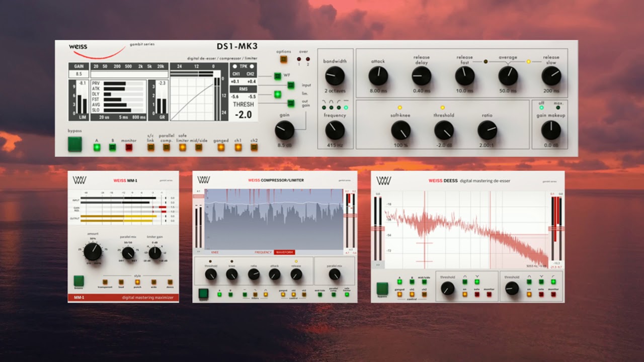This screenshot has height=362, width=644.
Task: Select the transparent style on MM-1
Action: tap(105, 282)
